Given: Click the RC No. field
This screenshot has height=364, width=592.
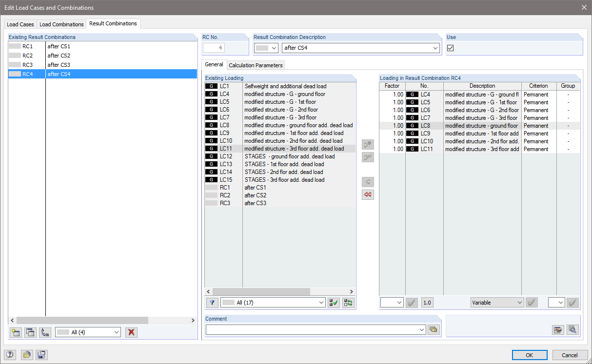Looking at the screenshot, I should (x=214, y=48).
